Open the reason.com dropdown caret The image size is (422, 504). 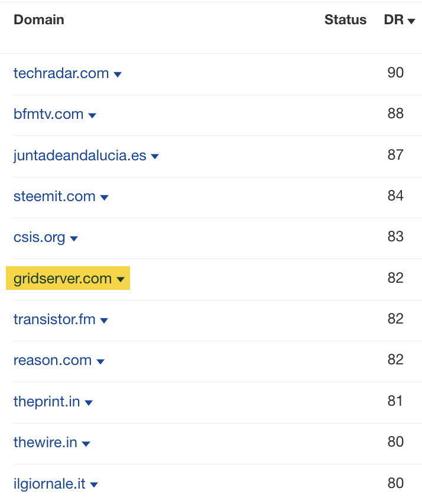100,361
